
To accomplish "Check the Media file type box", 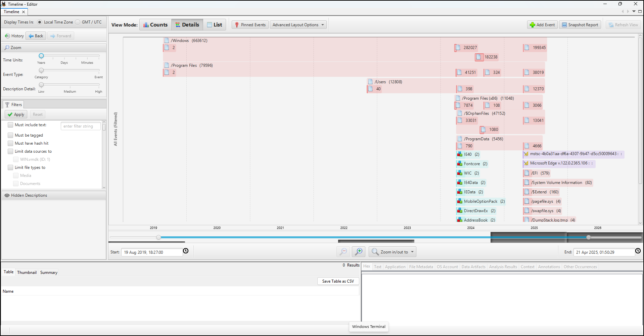I will (x=16, y=176).
